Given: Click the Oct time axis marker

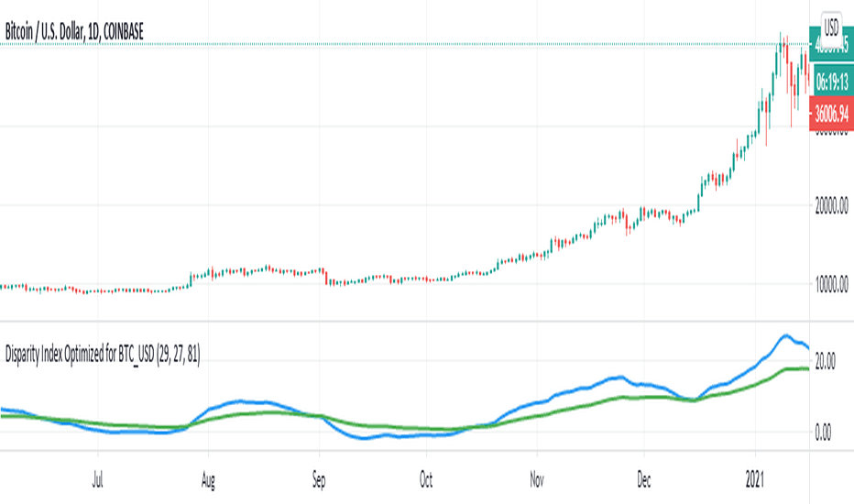Looking at the screenshot, I should pos(426,480).
